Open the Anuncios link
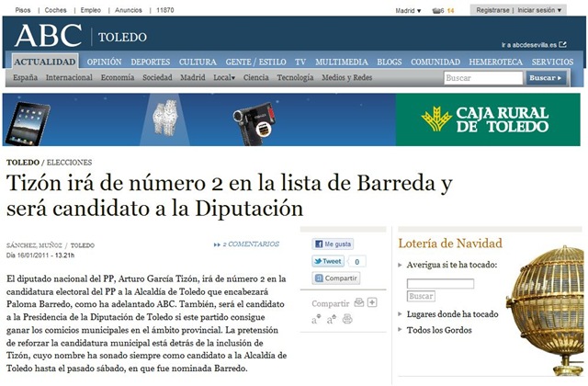Screen dimensions: 588x386 pos(129,10)
